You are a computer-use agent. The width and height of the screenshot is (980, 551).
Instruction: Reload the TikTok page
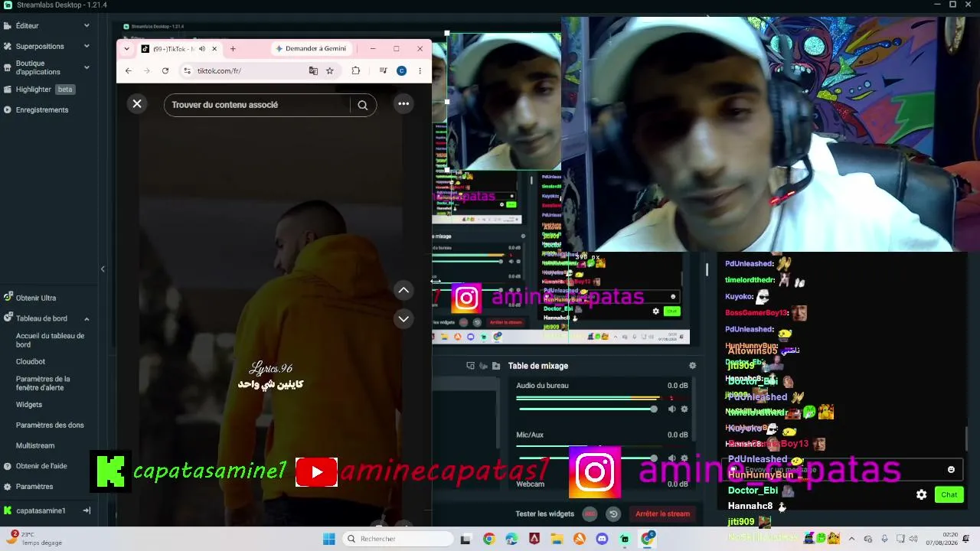coord(165,70)
